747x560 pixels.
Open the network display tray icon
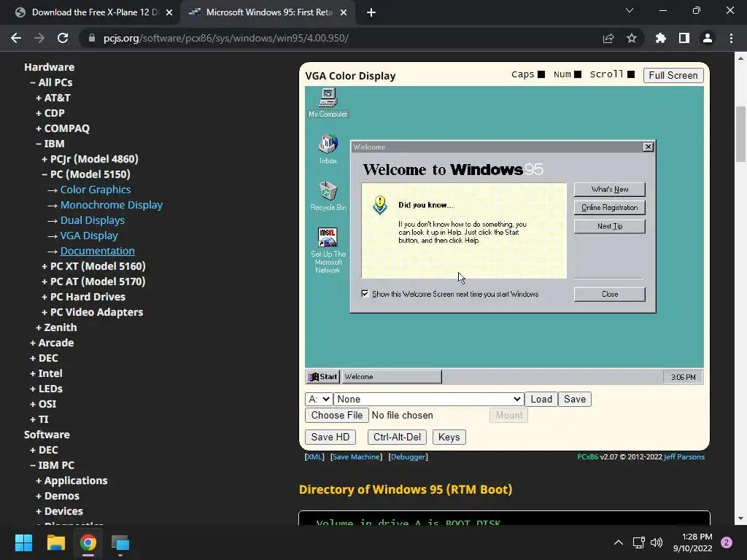[x=638, y=542]
